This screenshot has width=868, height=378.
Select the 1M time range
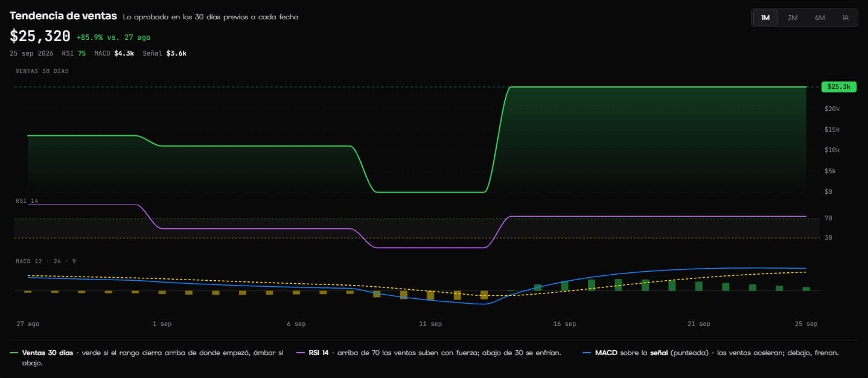click(765, 18)
